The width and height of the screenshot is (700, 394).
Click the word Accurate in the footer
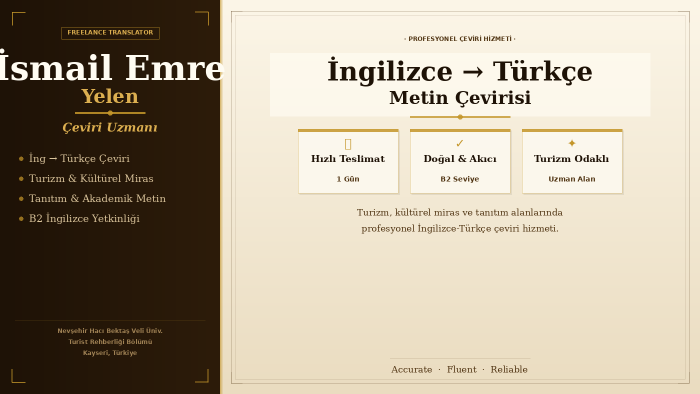click(412, 369)
